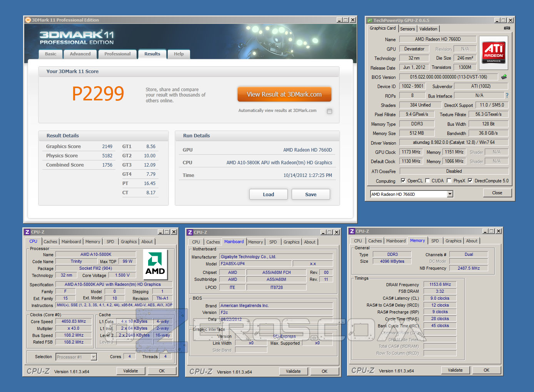The width and height of the screenshot is (534, 392).
Task: Open CPU tab in the Memory CPU-Z window
Action: click(x=358, y=241)
